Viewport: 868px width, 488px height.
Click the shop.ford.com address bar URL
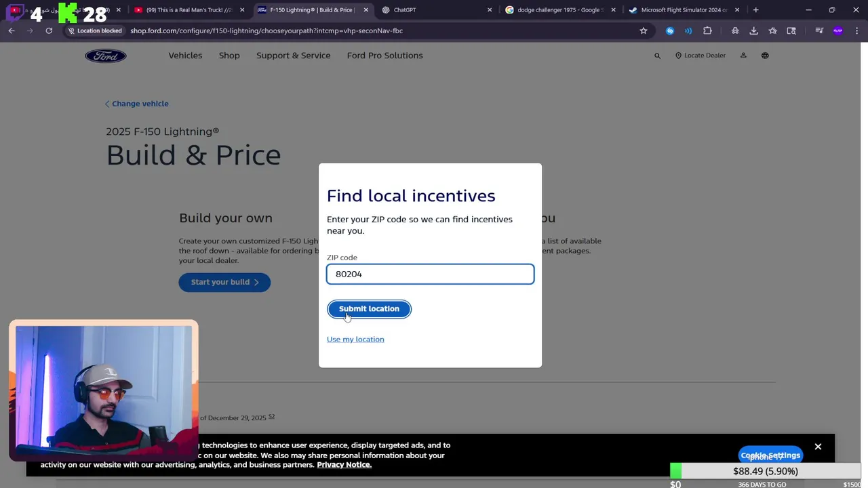click(x=267, y=30)
